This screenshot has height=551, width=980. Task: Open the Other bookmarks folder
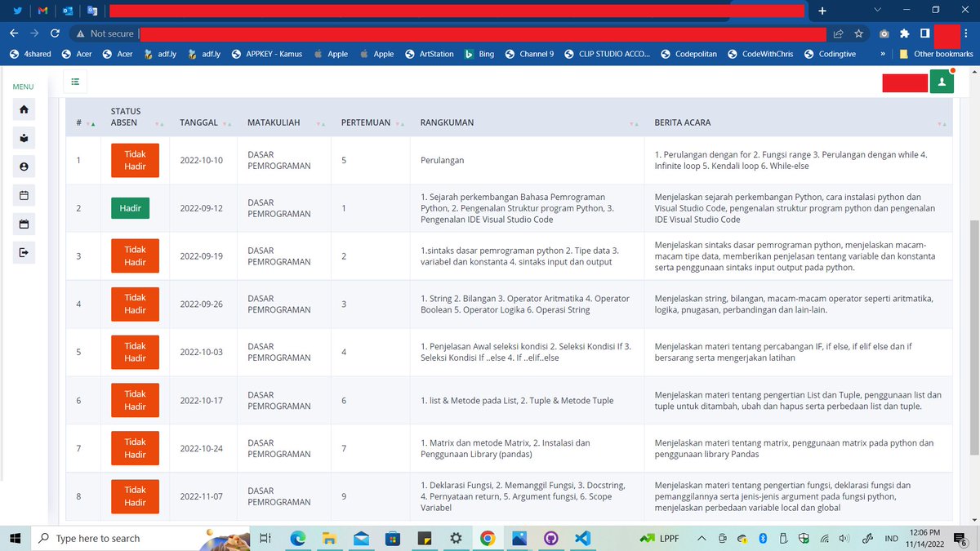(936, 54)
